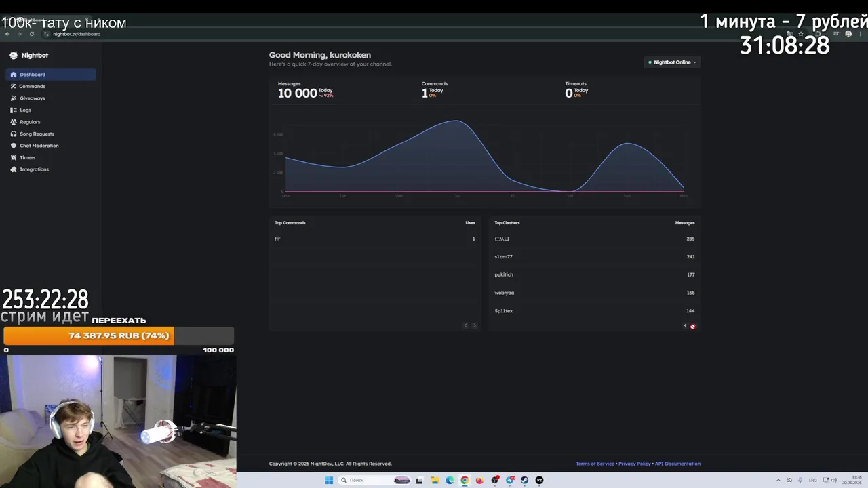Screen dimensions: 868x488
Task: Open the Chrome three-dot menu
Action: (x=861, y=34)
